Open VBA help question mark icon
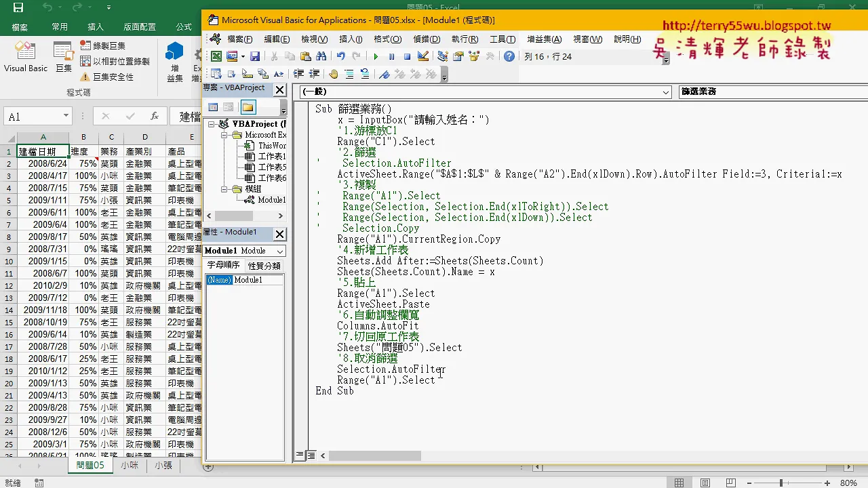 pos(509,57)
